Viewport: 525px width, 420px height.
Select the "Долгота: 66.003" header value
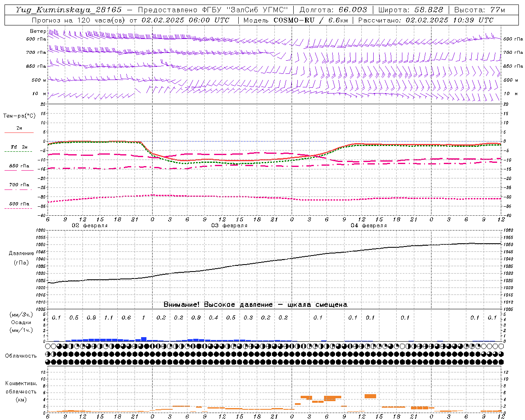click(x=333, y=10)
